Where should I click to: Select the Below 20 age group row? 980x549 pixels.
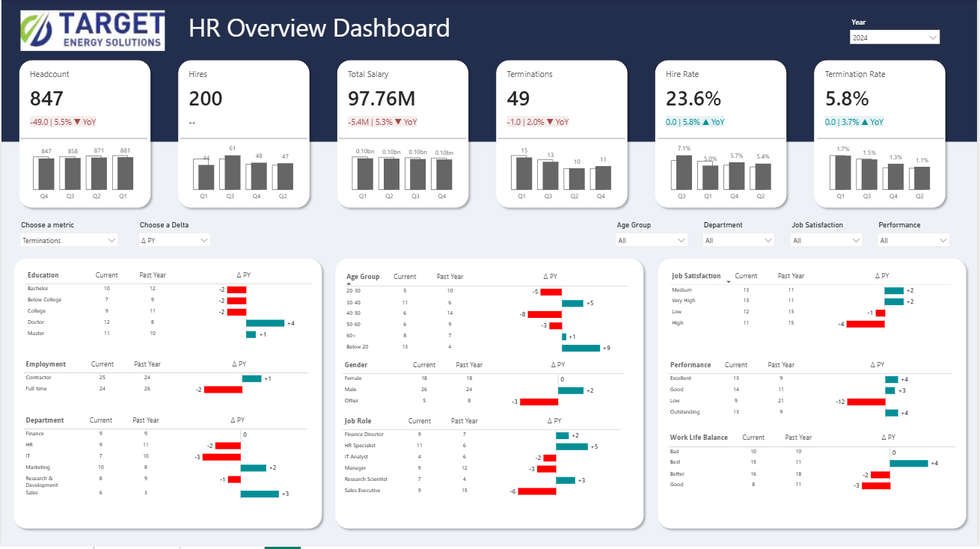(x=483, y=347)
